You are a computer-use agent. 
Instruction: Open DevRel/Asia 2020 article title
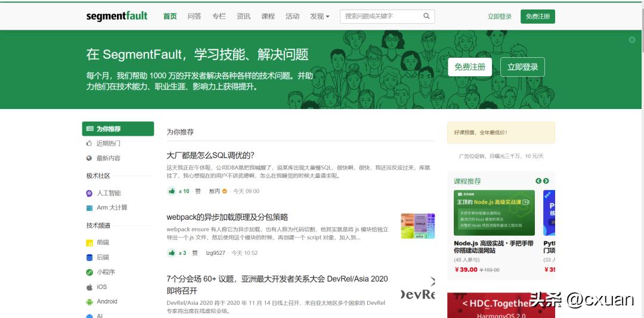(277, 285)
